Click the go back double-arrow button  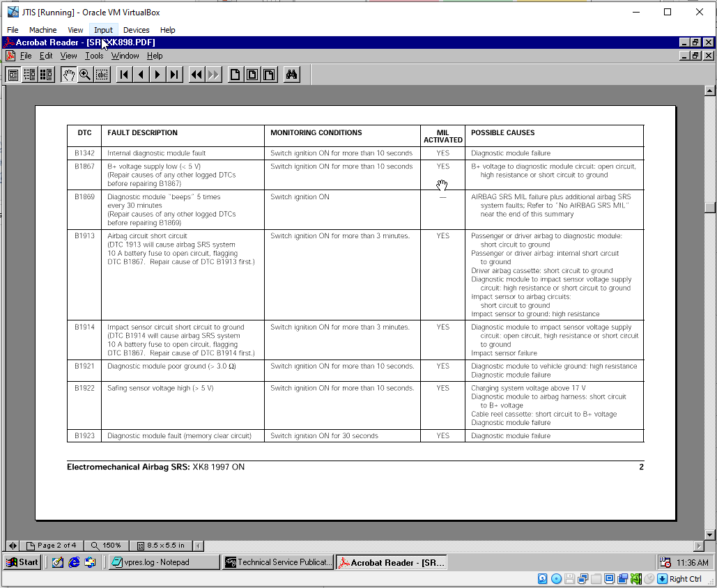coord(196,75)
